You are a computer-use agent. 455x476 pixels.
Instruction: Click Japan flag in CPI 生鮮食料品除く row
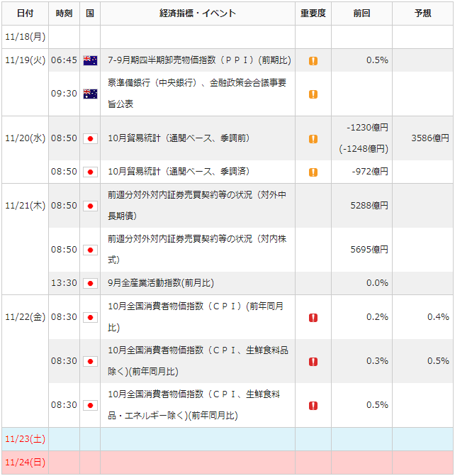click(x=90, y=362)
